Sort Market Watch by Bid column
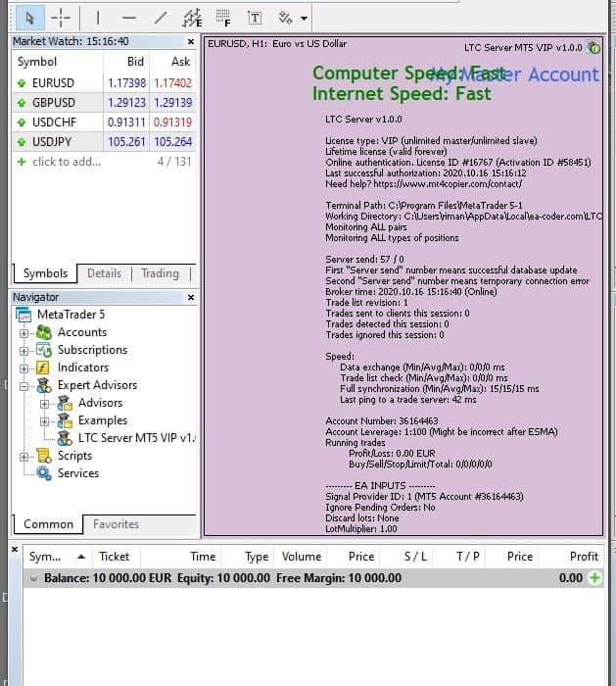The image size is (616, 686). [x=126, y=62]
